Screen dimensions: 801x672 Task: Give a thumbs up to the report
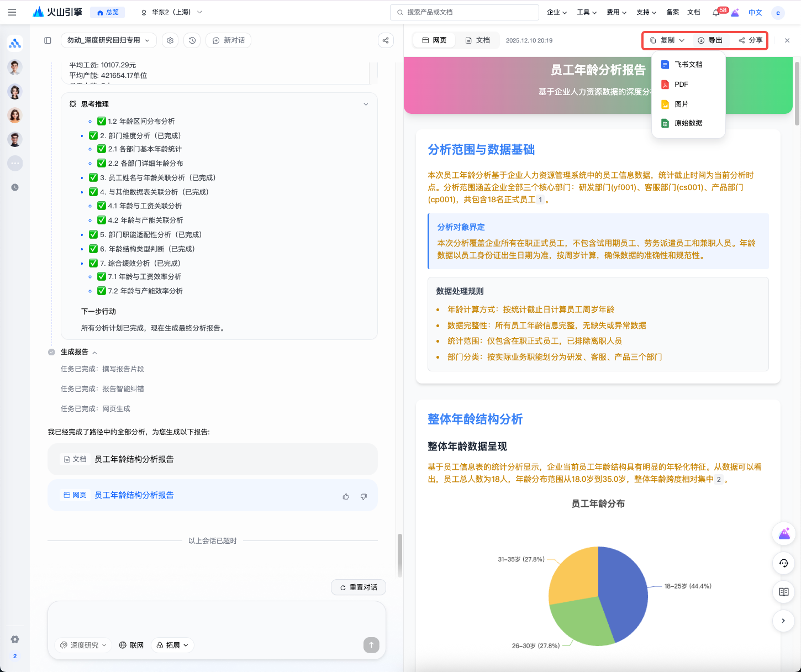[x=346, y=496]
